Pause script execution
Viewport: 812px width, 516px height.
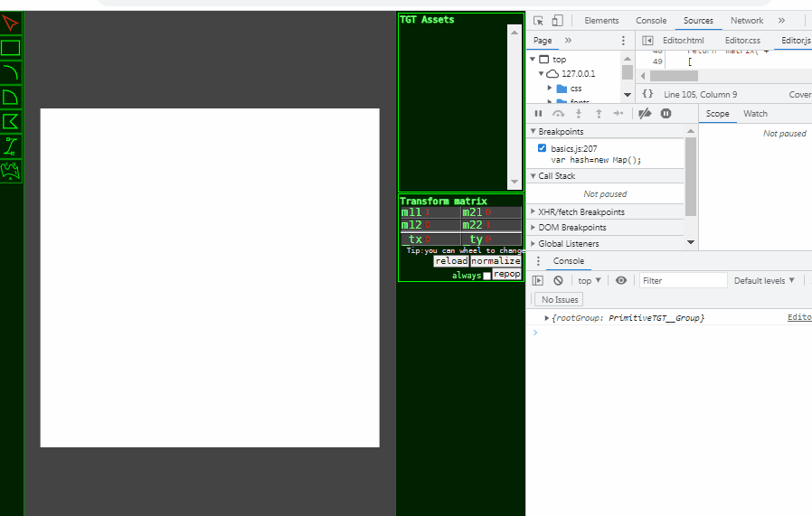[x=539, y=113]
